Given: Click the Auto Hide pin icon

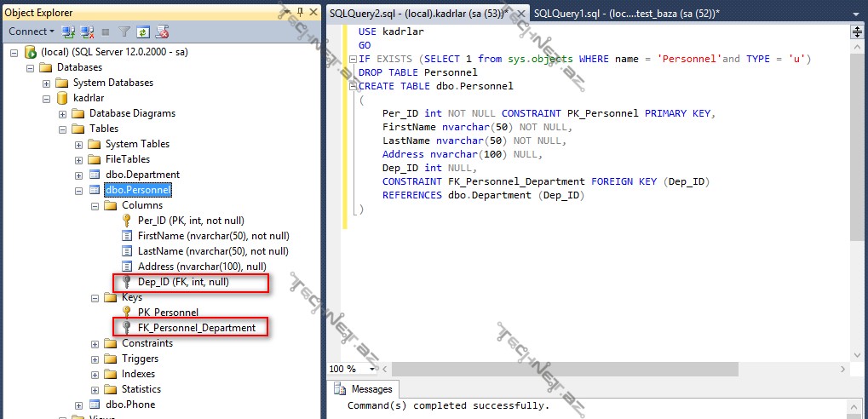Looking at the screenshot, I should (299, 12).
